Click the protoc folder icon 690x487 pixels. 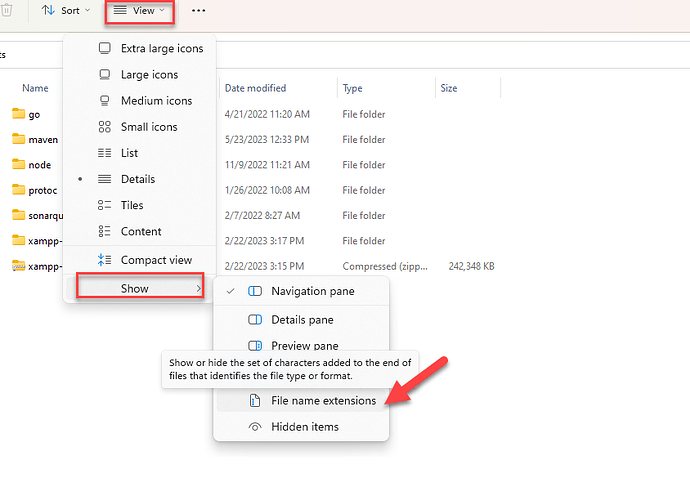pos(18,190)
